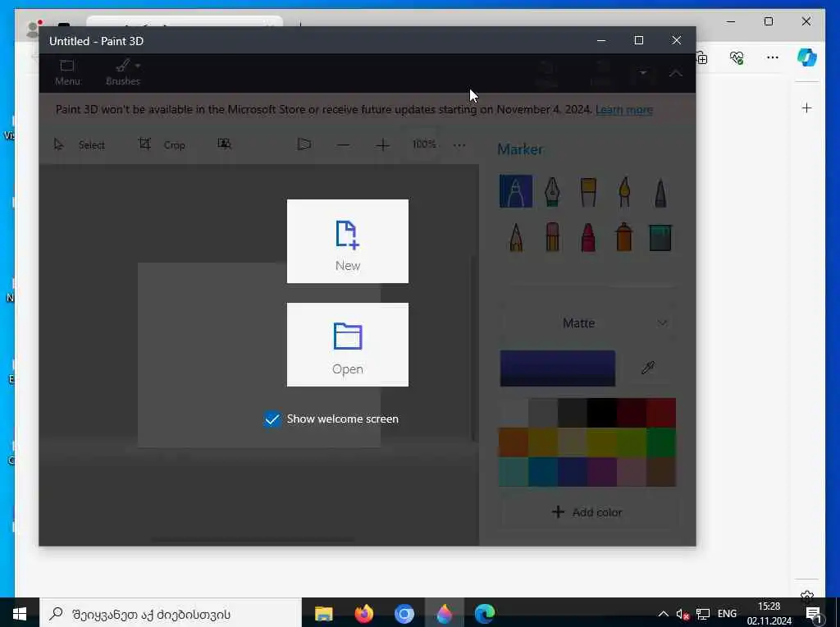Choose the yellow color swatch
Viewport: 840px width, 627px height.
click(601, 442)
